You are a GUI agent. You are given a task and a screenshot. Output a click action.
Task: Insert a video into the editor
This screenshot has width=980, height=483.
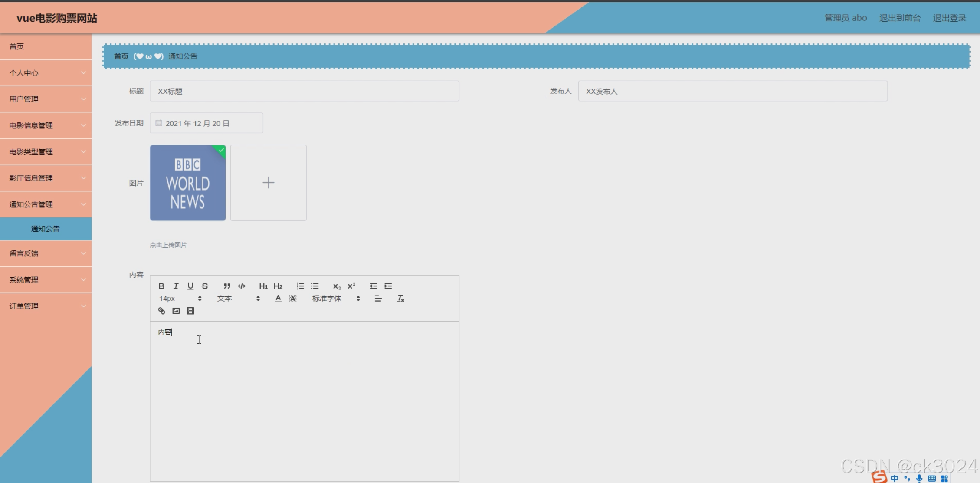(190, 311)
